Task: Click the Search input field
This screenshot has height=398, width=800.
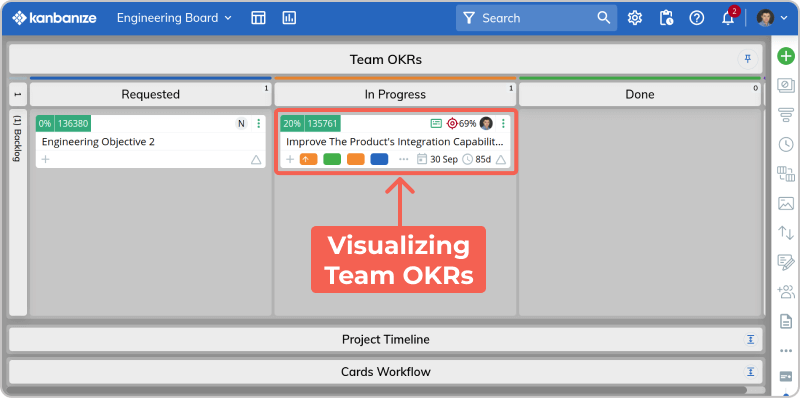Action: [x=536, y=18]
